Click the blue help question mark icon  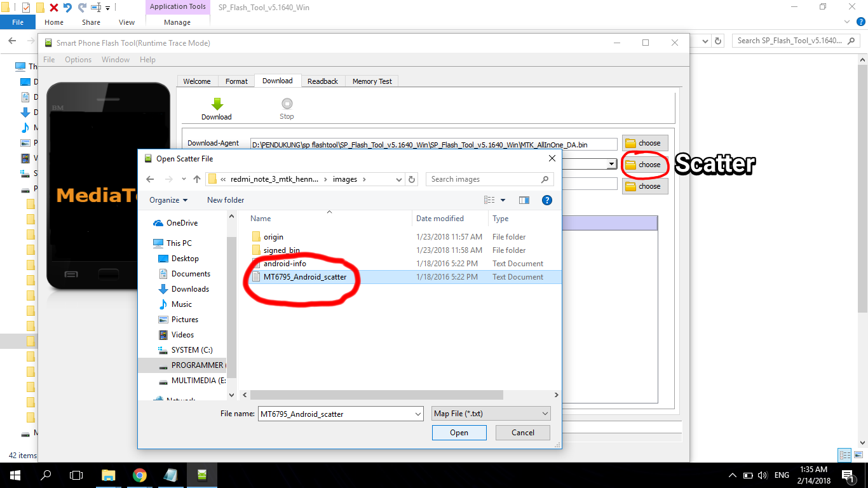(546, 200)
